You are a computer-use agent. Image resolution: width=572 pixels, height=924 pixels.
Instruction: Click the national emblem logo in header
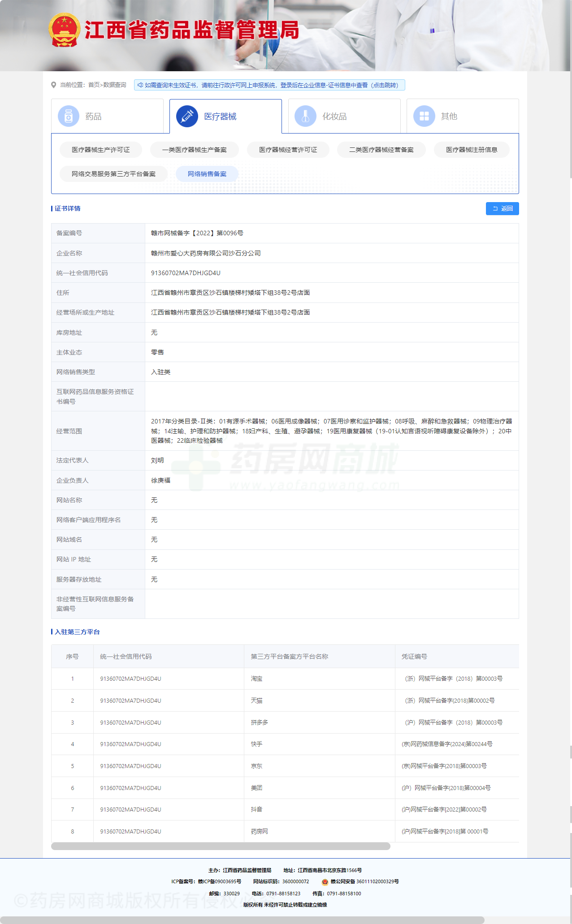point(65,30)
